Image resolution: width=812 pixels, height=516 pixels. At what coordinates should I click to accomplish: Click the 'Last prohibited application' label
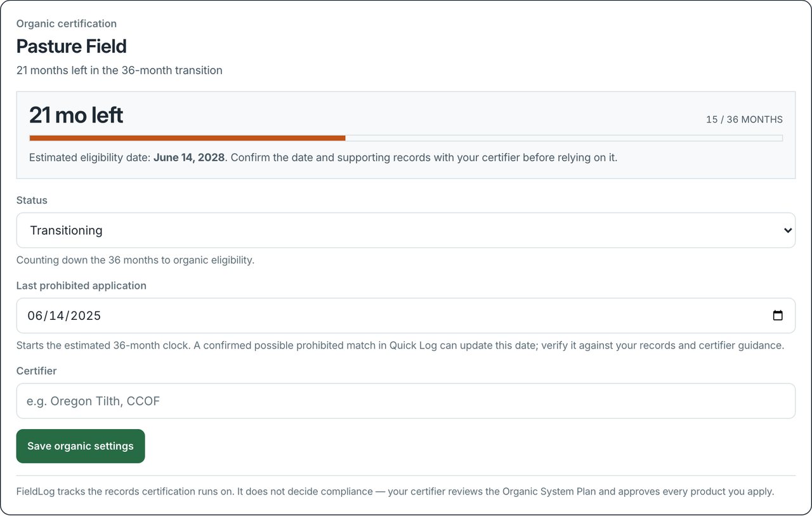[81, 286]
